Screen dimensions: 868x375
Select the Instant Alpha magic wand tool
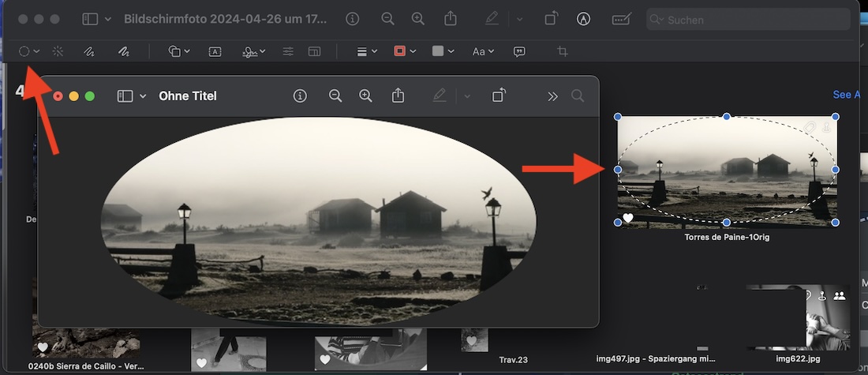(58, 51)
